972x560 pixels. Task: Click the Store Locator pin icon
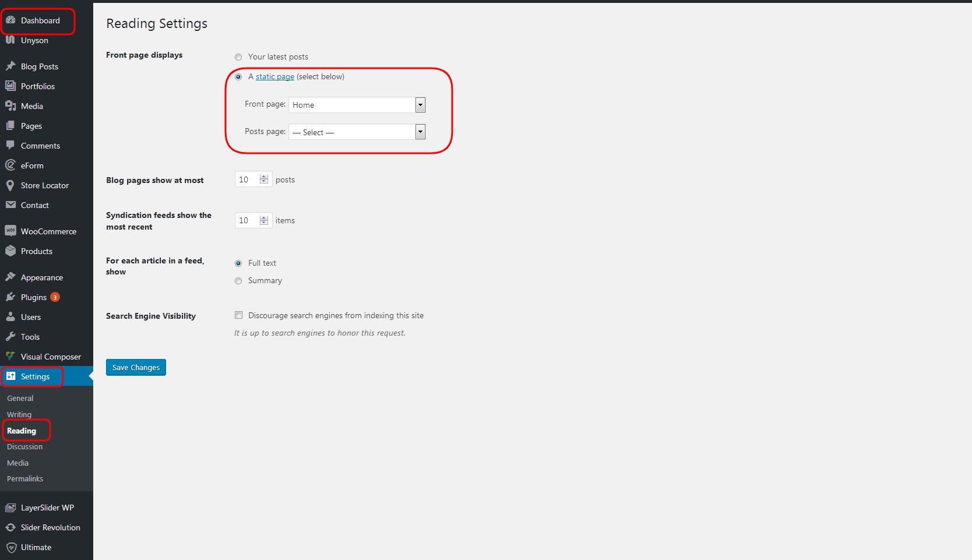tap(11, 185)
